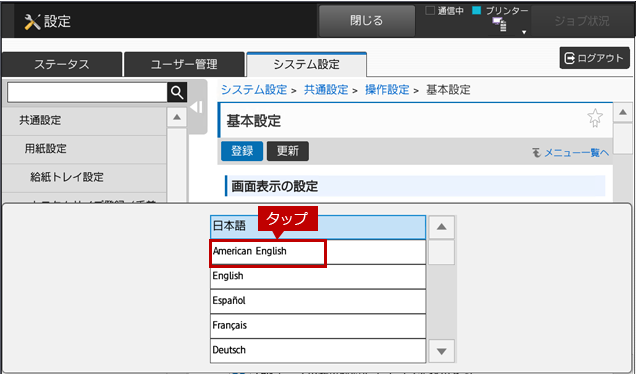Click the language list scroll up arrow
Screen dimensions: 636x374
pyautogui.click(x=441, y=227)
